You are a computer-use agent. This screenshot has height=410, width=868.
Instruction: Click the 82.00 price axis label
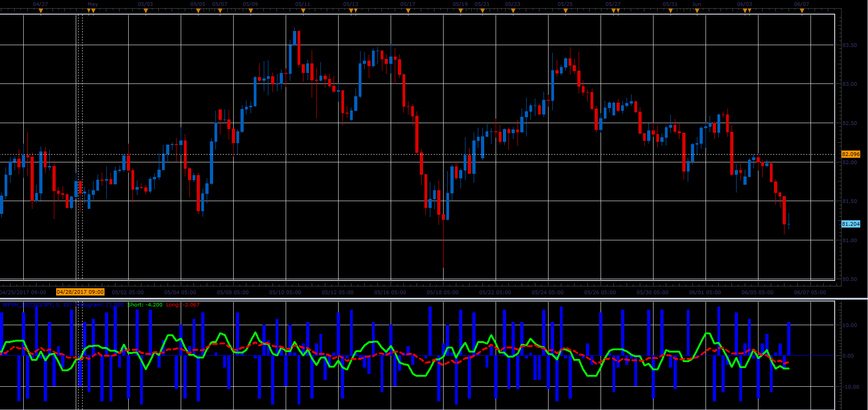850,162
